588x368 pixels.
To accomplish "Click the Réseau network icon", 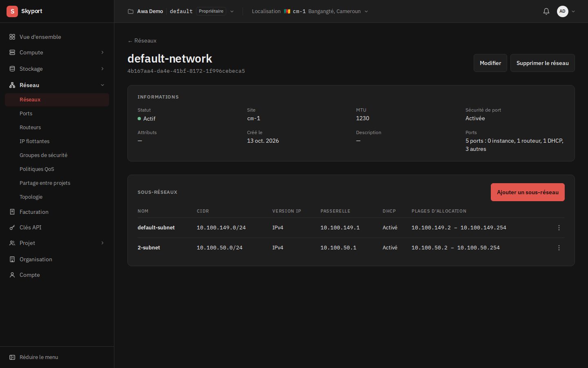I will [12, 85].
